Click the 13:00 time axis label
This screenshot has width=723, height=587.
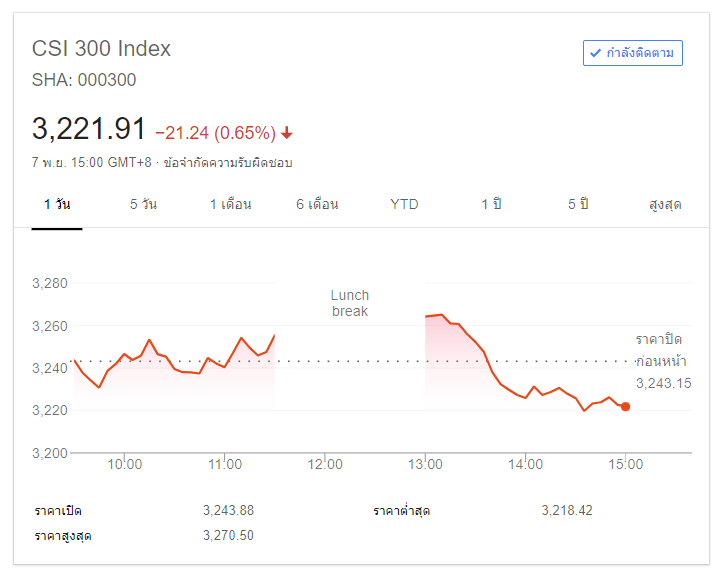426,464
